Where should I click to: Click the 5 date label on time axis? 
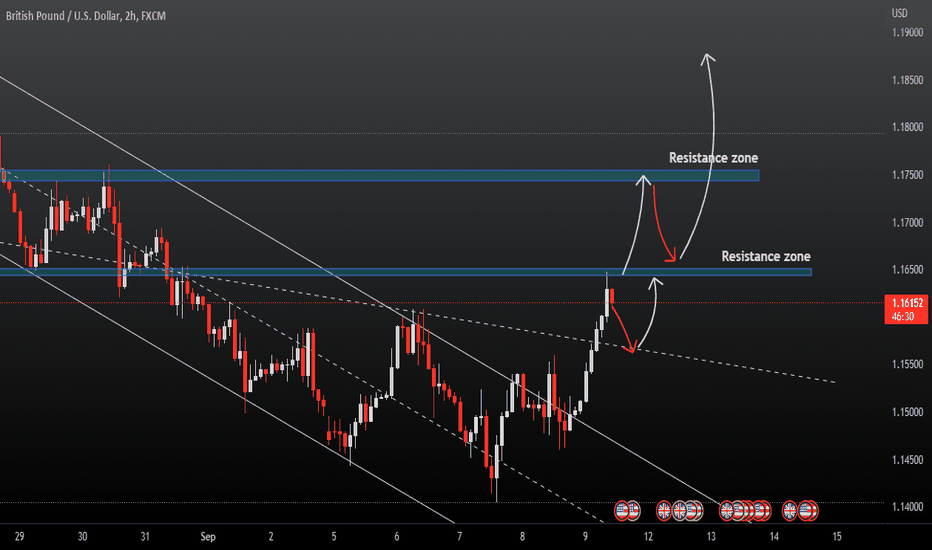pos(334,536)
